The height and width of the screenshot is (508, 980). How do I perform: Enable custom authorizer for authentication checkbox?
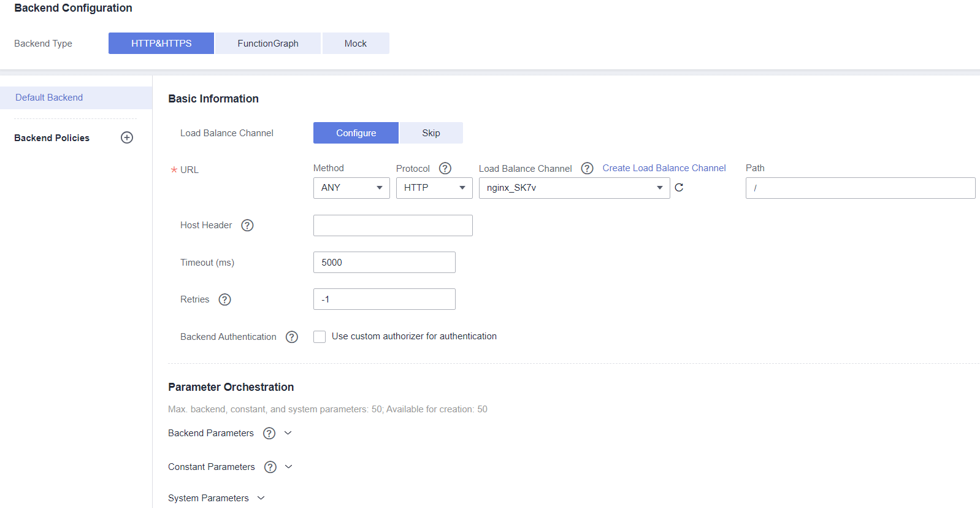(320, 337)
